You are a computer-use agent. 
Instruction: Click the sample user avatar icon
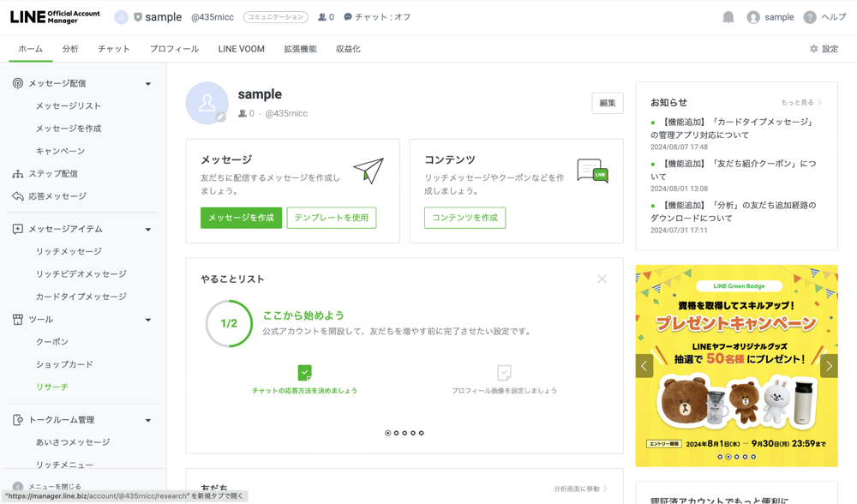753,17
